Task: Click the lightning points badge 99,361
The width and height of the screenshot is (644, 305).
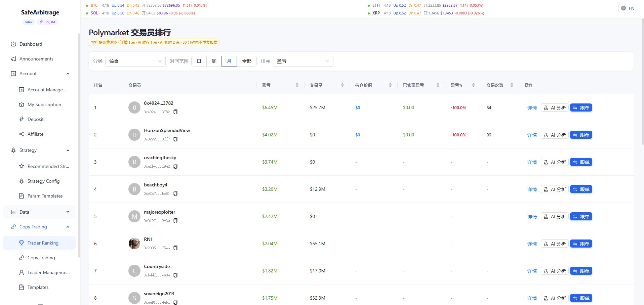Action: coord(47,22)
